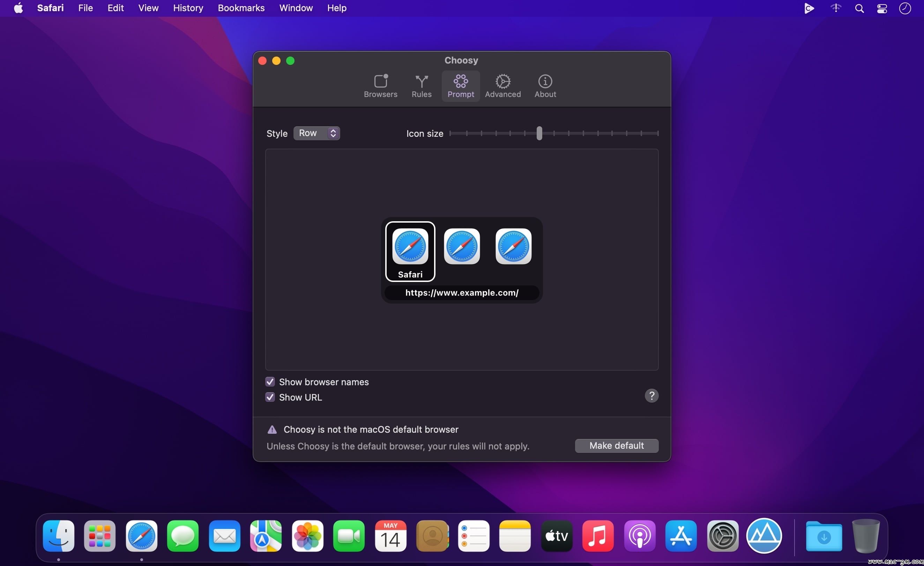
Task: Open the Advanced settings tab
Action: [503, 86]
